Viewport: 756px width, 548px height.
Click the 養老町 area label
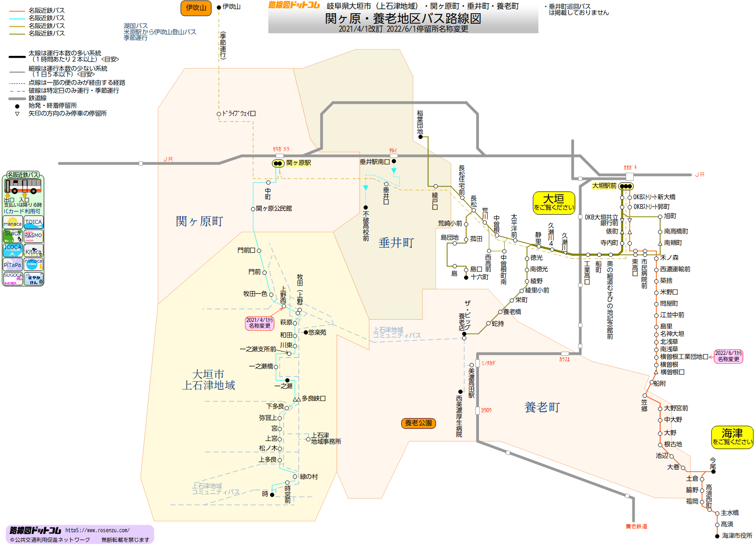(542, 407)
